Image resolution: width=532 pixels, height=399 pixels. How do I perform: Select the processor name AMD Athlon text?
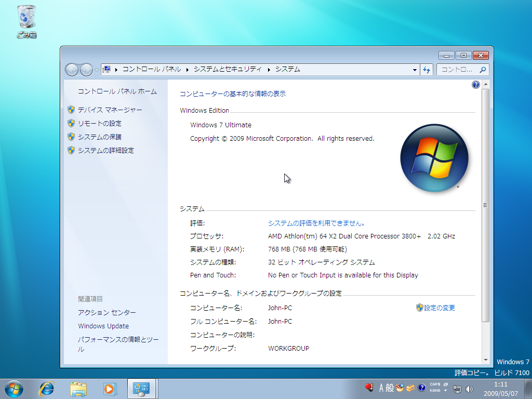(x=344, y=236)
